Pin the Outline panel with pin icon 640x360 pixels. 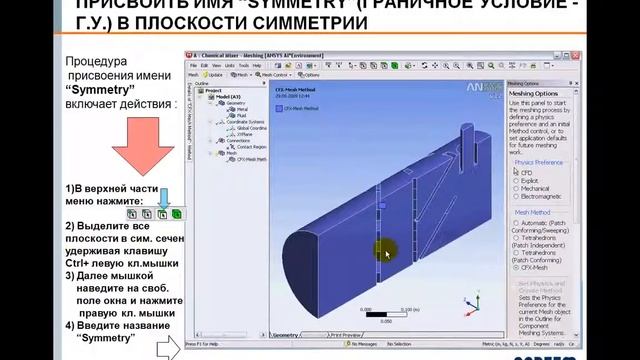[264, 83]
